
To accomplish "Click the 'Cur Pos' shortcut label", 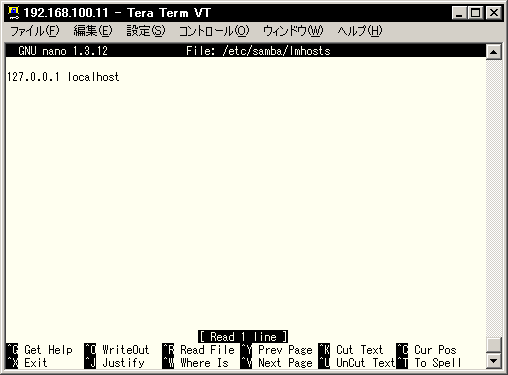I will [x=435, y=350].
